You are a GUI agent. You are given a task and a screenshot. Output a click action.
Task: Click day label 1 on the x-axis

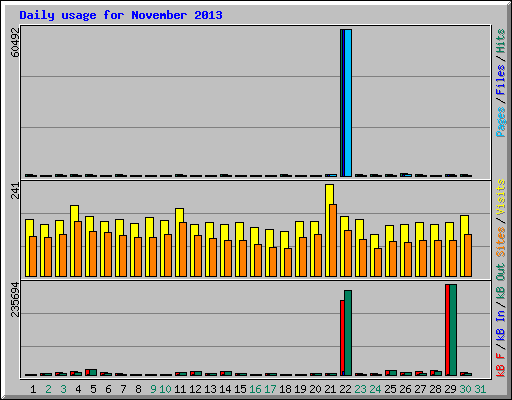[33, 389]
